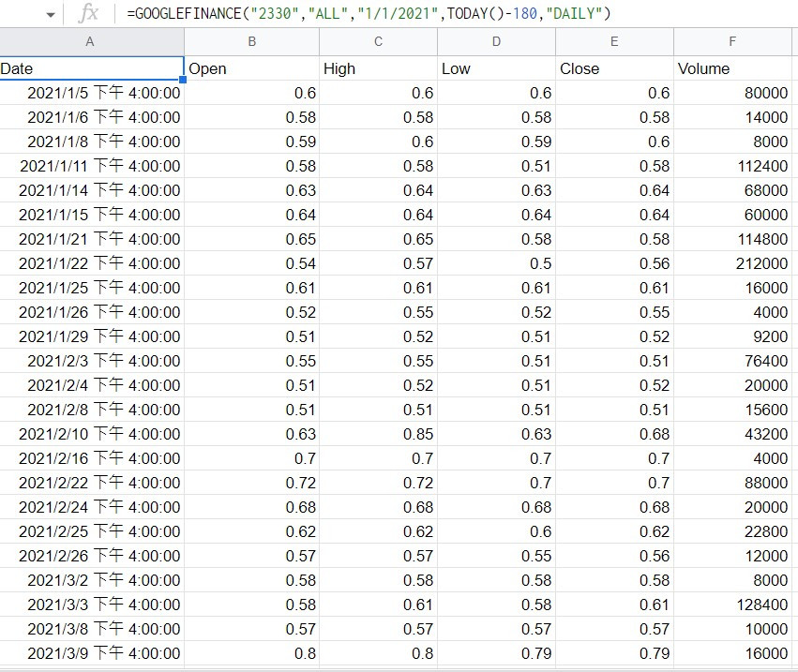Viewport: 798px width, 672px height.
Task: Select date cell 2021/2/4
Action: coord(92,385)
